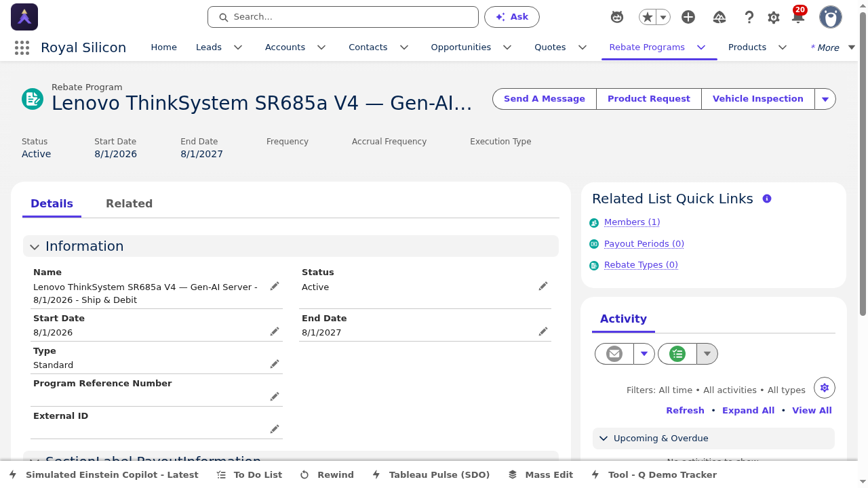This screenshot has width=868, height=488.
Task: Open the activity timeline settings gear
Action: pyautogui.click(x=825, y=388)
